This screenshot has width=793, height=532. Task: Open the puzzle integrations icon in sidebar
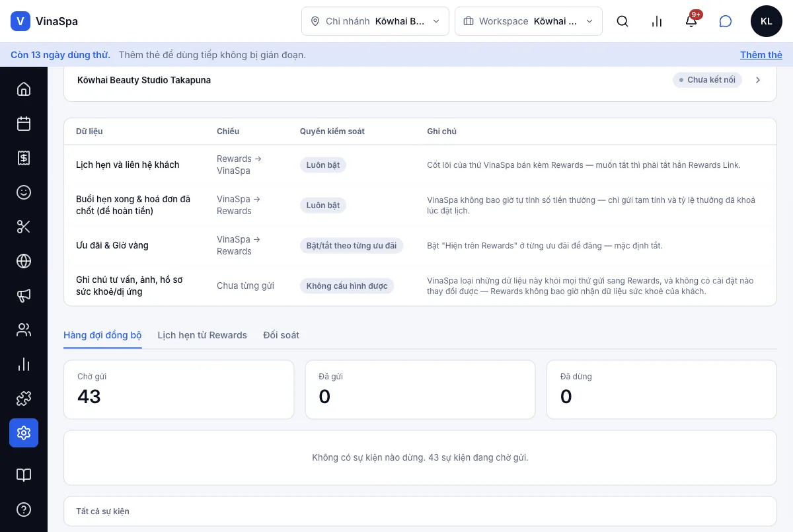point(24,399)
